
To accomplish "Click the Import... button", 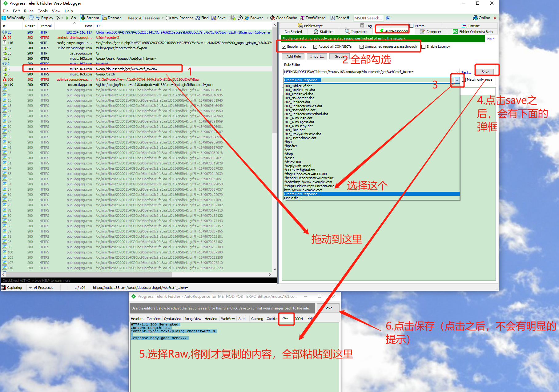I will coord(317,56).
